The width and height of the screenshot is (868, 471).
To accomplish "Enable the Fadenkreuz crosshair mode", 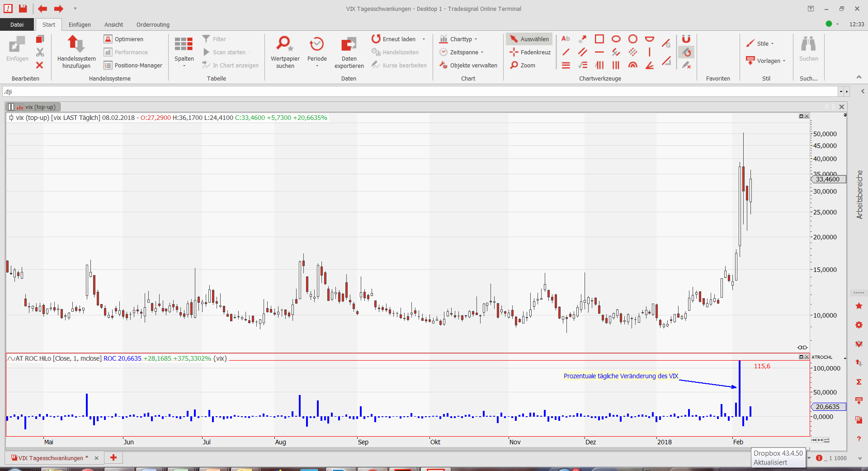I will pos(530,52).
